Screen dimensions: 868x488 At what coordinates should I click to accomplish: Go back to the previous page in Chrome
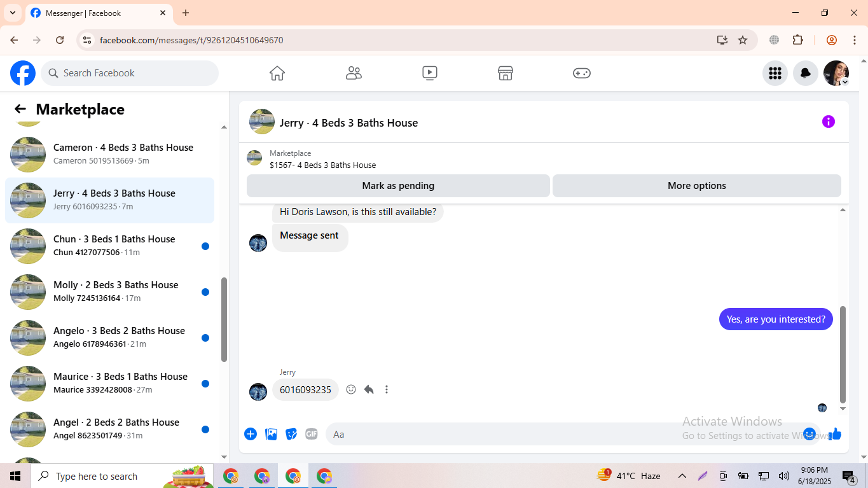point(14,40)
